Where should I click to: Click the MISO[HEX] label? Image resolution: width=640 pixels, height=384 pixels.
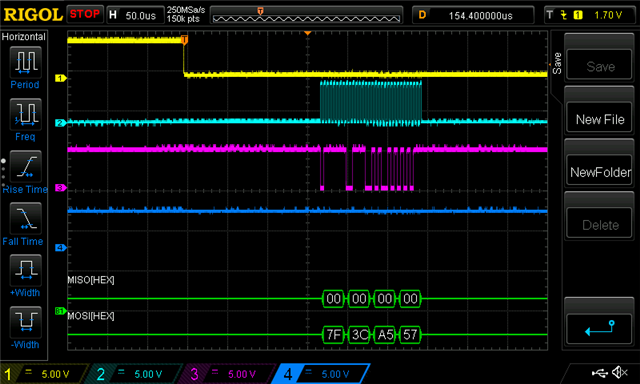(x=91, y=280)
